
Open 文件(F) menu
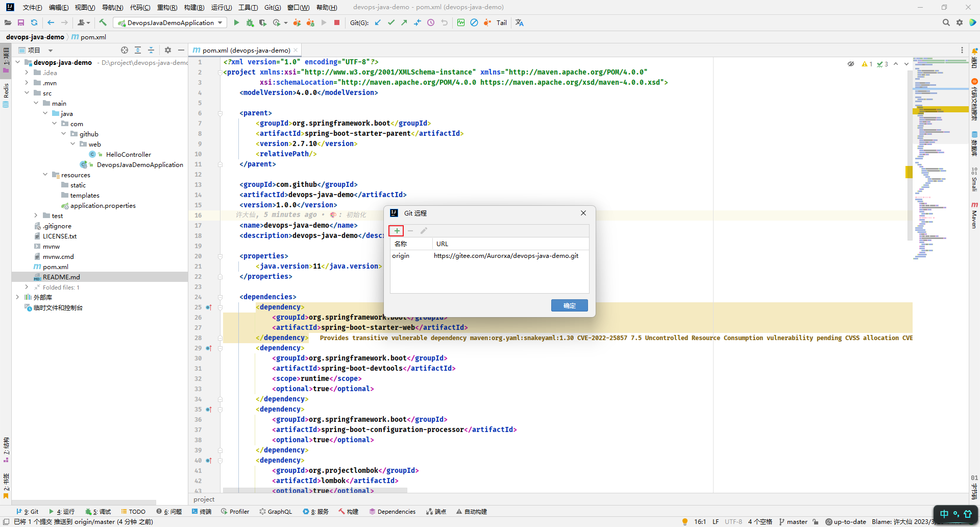[x=33, y=7]
